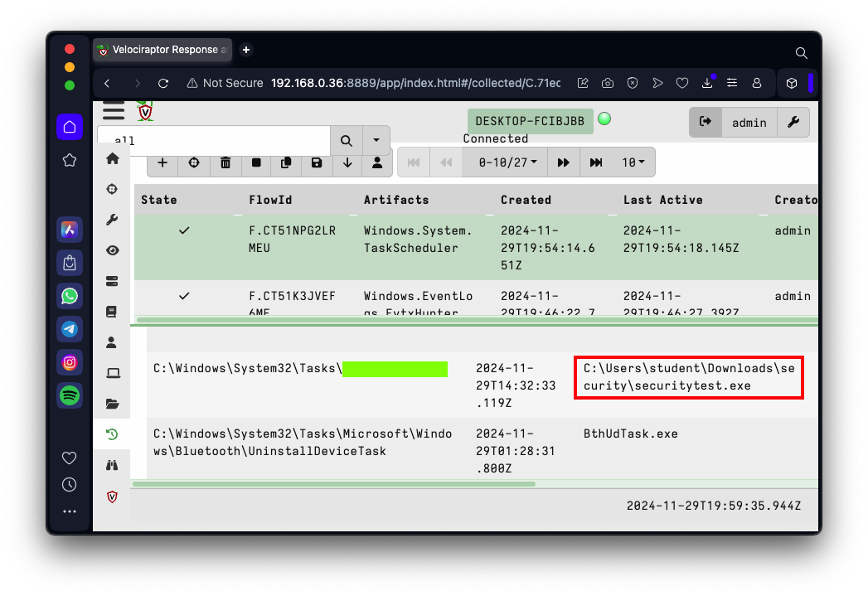868x596 pixels.
Task: Open Telegram in browser sidebar
Action: (x=70, y=329)
